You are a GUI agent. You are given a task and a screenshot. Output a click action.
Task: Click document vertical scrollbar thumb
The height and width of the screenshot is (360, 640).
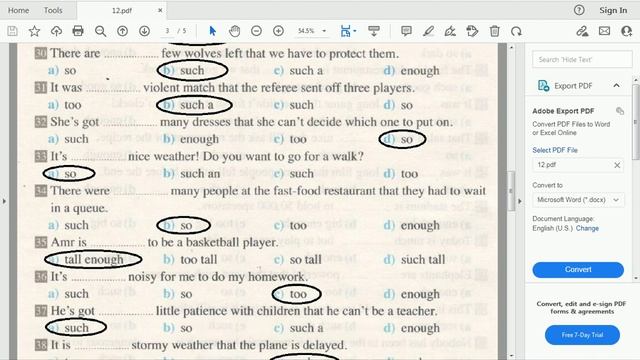point(511,191)
